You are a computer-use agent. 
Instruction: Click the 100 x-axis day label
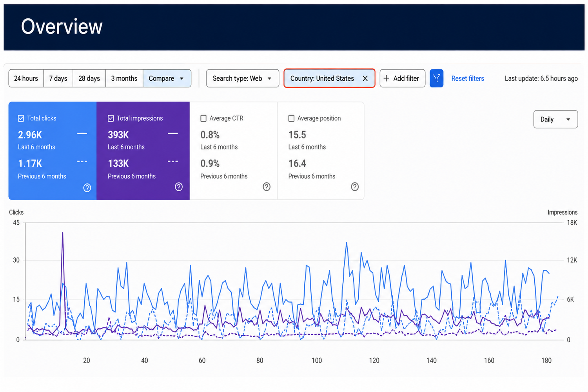tap(317, 360)
